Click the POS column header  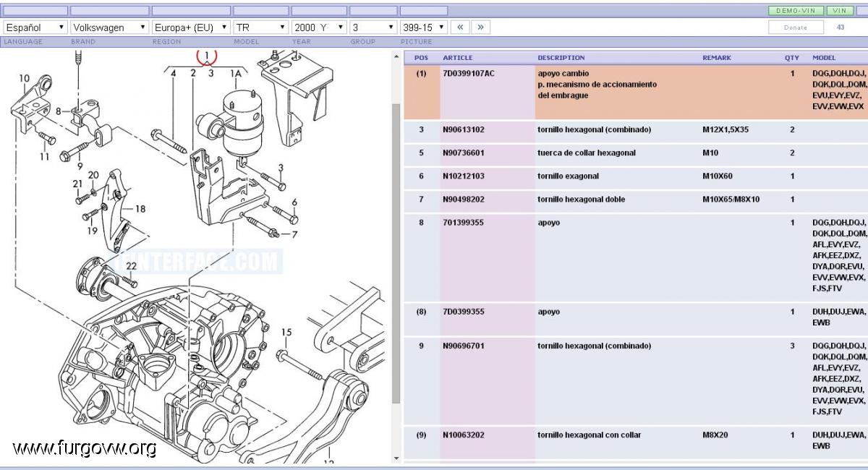421,58
